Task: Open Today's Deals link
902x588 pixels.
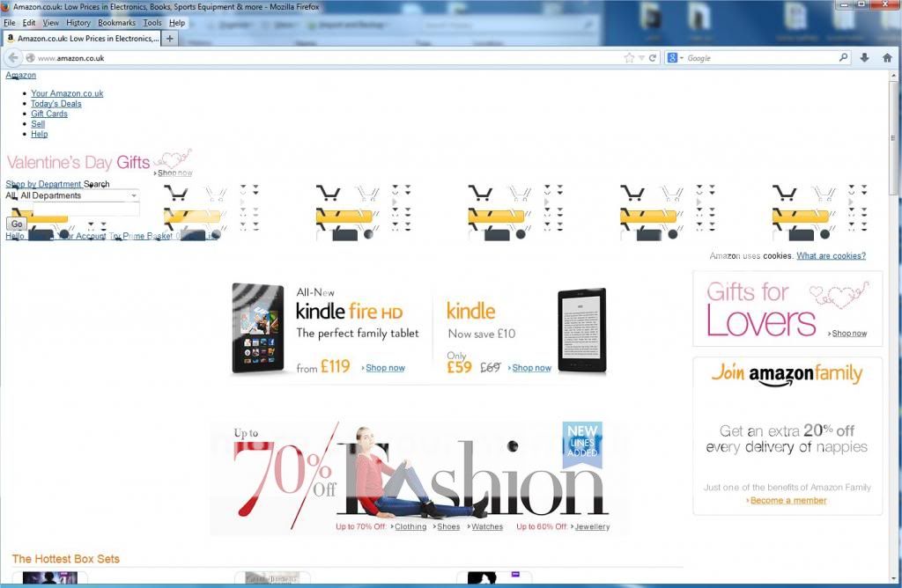Action: tap(55, 104)
